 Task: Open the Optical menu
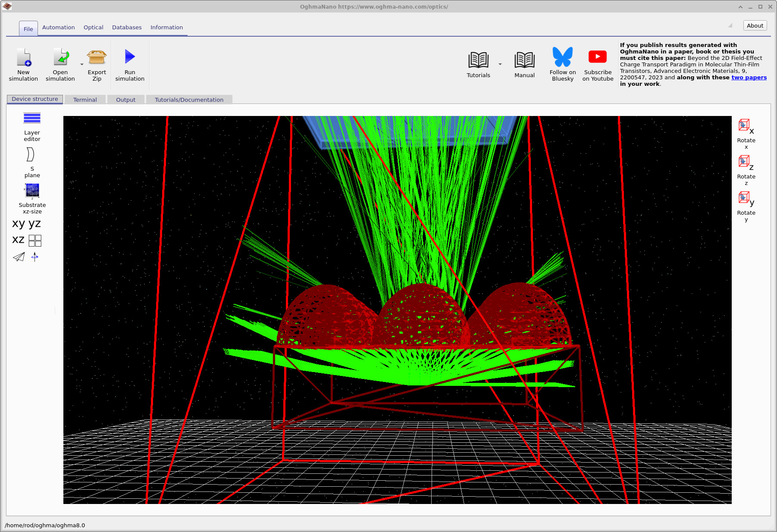(93, 27)
